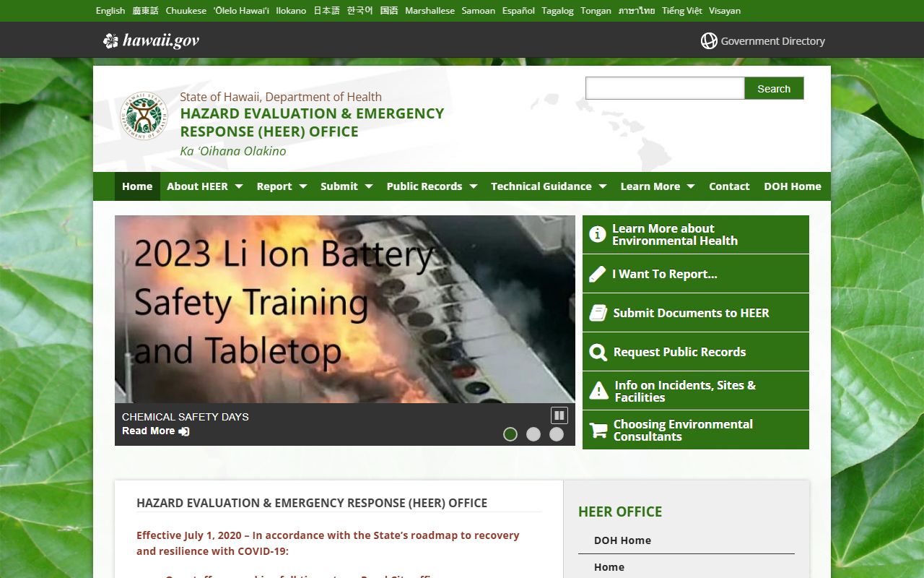Open I Want To Report quick link
924x578 pixels.
[x=696, y=274]
